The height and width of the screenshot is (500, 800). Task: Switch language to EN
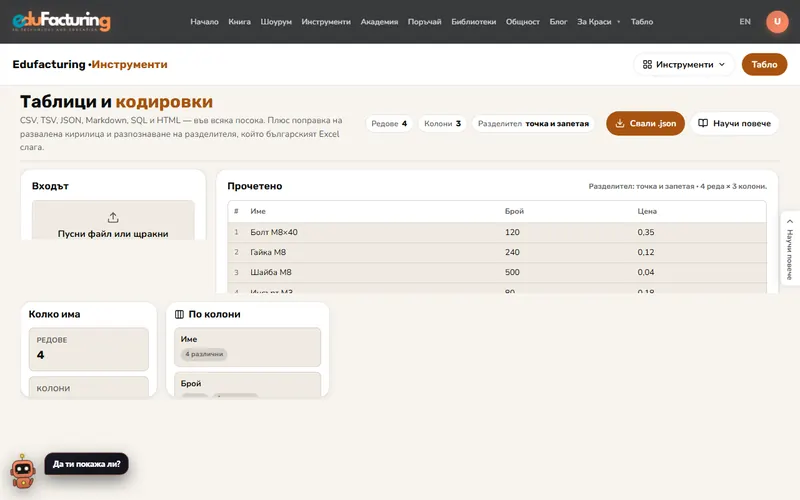(x=745, y=21)
